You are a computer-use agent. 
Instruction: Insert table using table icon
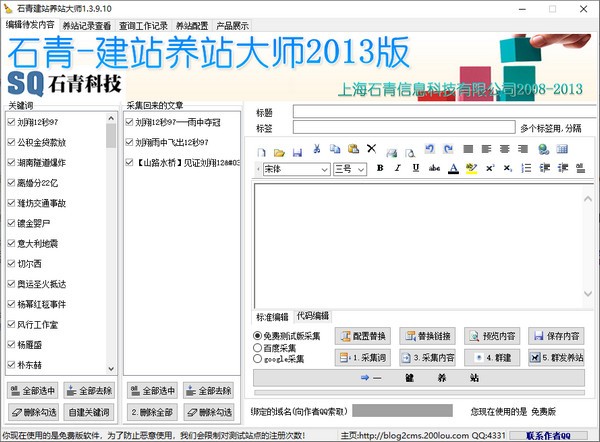pyautogui.click(x=562, y=149)
